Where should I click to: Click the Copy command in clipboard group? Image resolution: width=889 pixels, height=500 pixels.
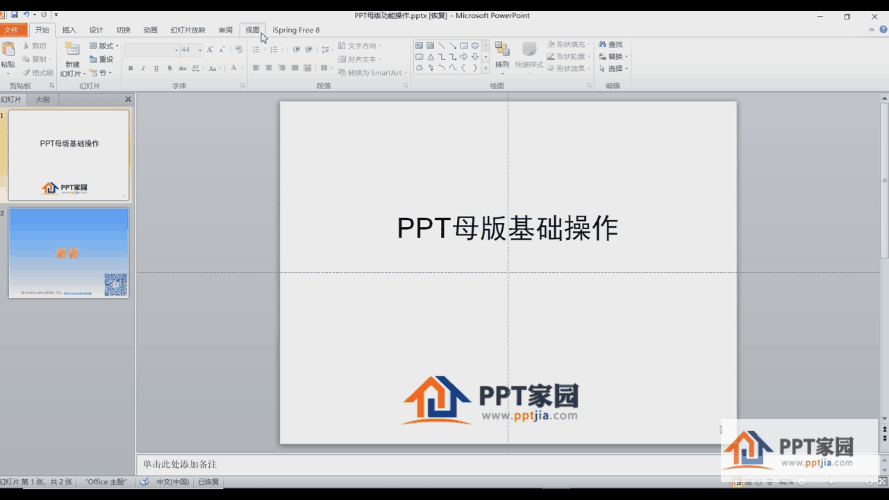click(36, 59)
